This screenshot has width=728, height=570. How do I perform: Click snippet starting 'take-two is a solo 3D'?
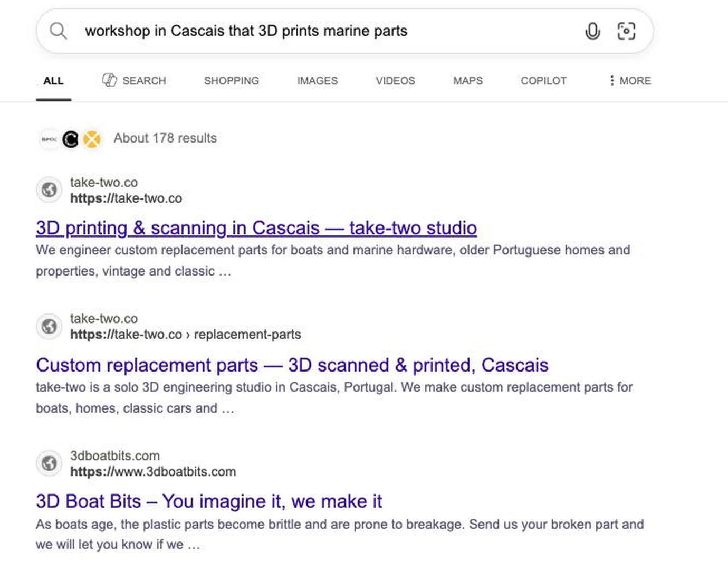[x=334, y=398]
